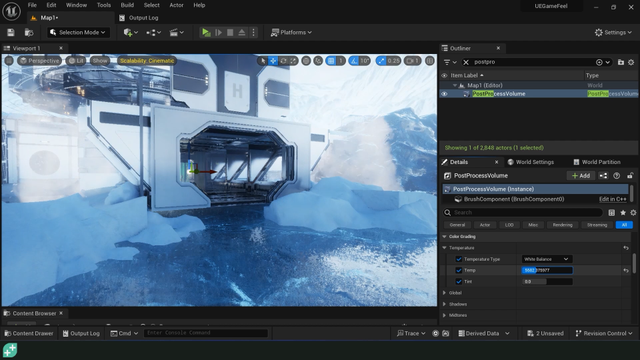This screenshot has width=640, height=360.
Task: Open the Content Drawer
Action: 29,333
